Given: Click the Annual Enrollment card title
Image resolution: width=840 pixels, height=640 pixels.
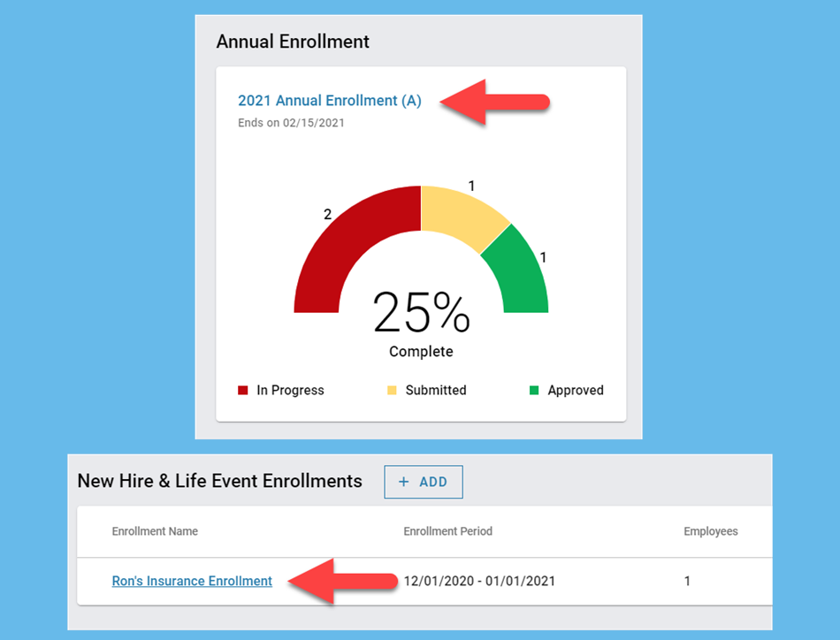Looking at the screenshot, I should pyautogui.click(x=293, y=42).
